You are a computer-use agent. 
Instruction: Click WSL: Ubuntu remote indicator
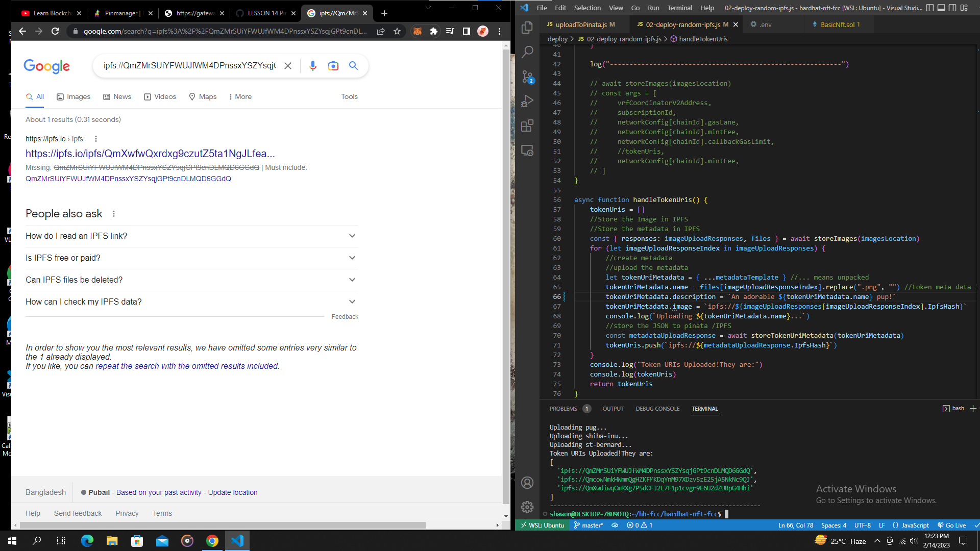coord(542,525)
